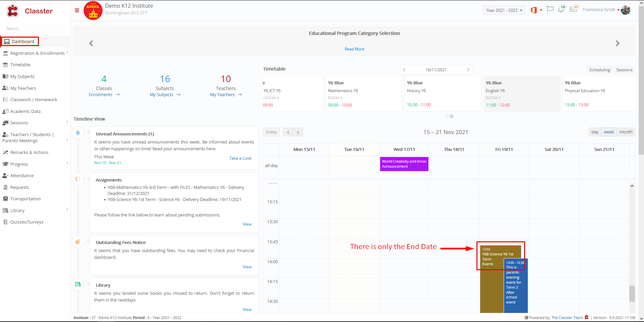Screen dimensions: 644x322
Task: Click the Quizzes/Surveys sidebar icon
Action: 5,222
